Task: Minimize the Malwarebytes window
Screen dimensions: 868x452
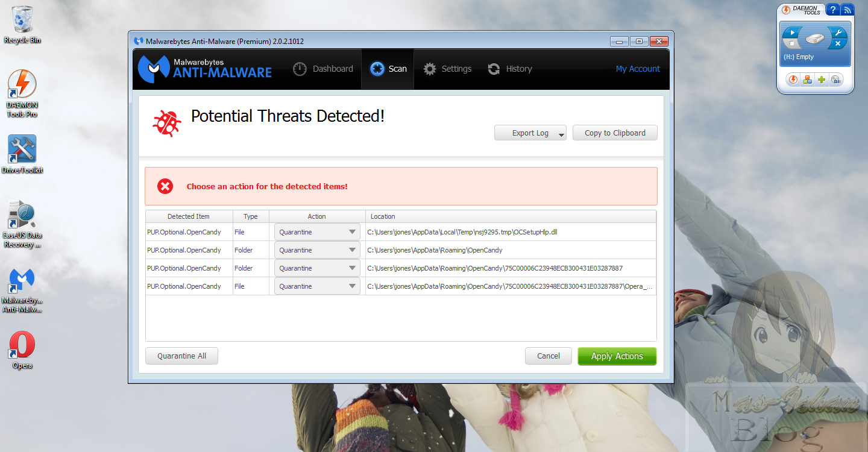Action: pos(619,41)
